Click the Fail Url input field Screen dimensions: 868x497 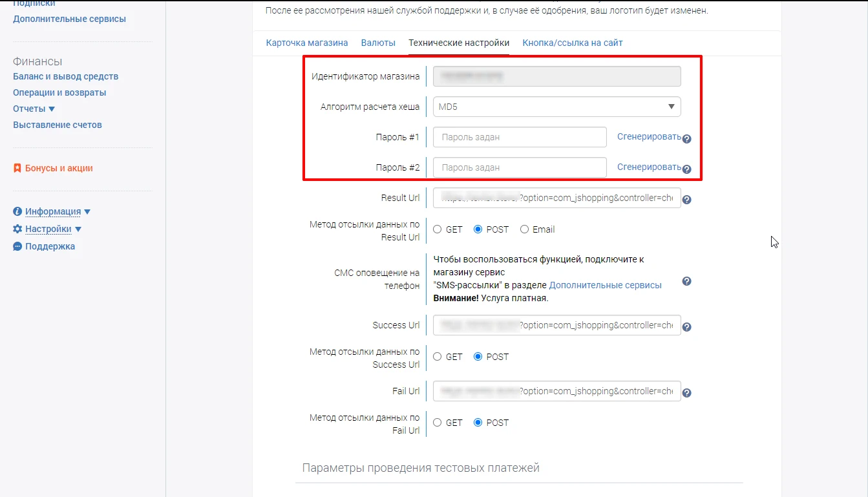(x=556, y=391)
